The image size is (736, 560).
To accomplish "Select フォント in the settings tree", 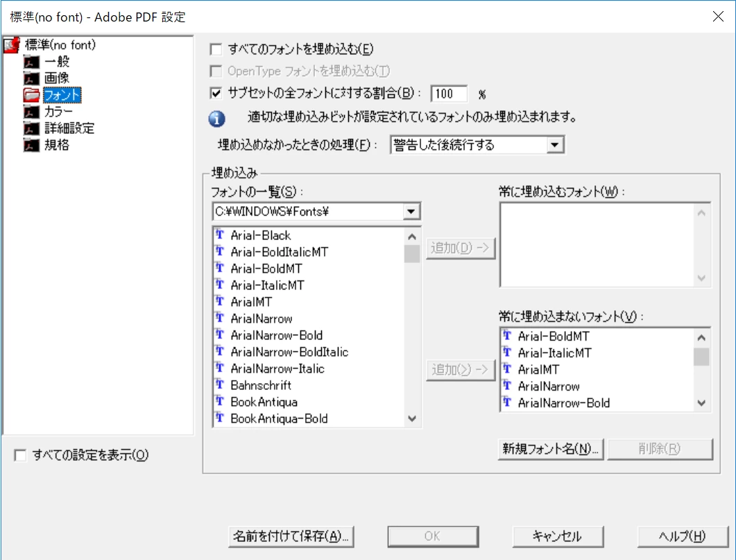I will pyautogui.click(x=62, y=95).
